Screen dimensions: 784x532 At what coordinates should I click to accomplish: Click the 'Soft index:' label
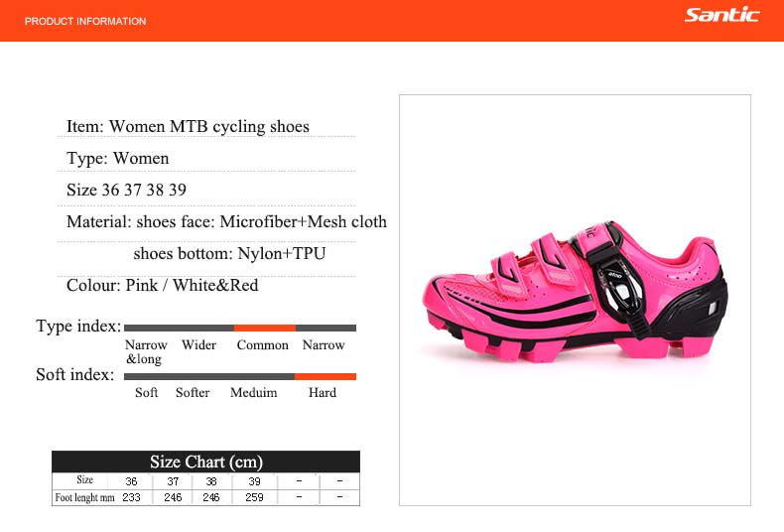click(75, 374)
